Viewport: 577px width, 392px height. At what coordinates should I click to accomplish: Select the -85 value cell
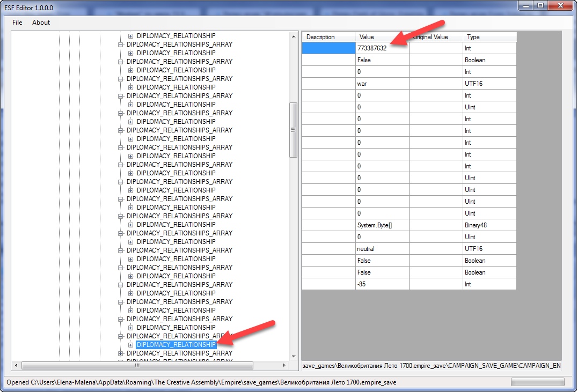pos(382,284)
